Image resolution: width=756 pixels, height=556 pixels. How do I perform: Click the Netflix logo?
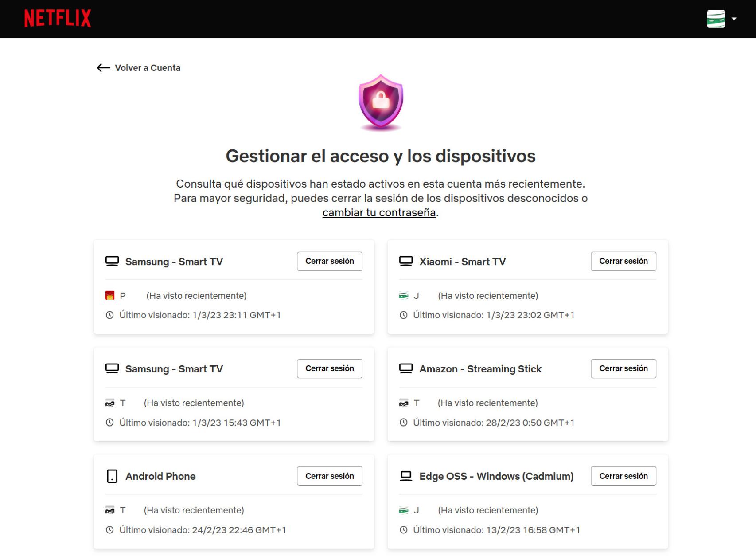click(58, 19)
